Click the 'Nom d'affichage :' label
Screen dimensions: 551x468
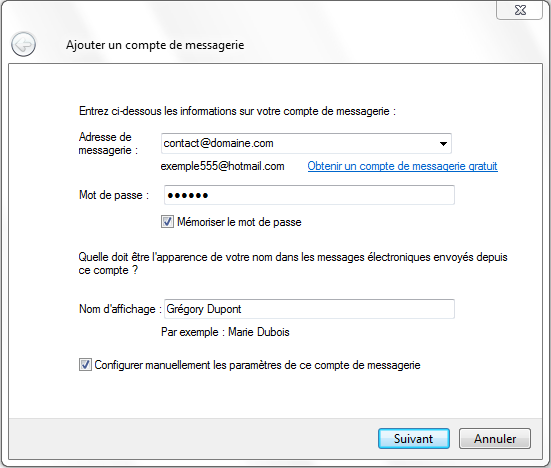coord(120,309)
